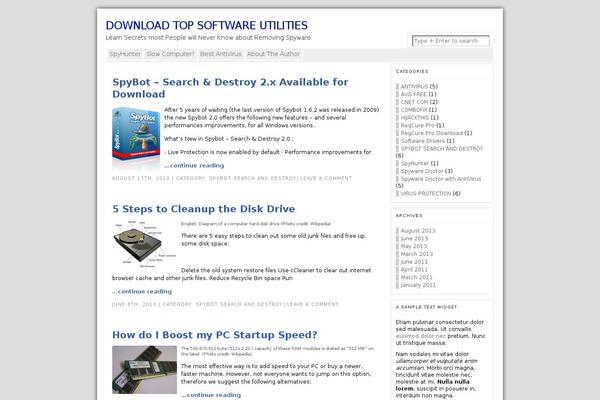Viewport: 600px width, 400px height.
Task: Click the 'August 17th, 2013' post date
Action: 140,178
